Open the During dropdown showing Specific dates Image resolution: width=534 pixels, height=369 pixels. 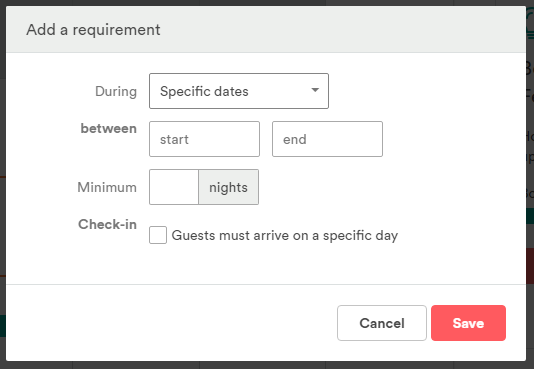click(x=239, y=91)
